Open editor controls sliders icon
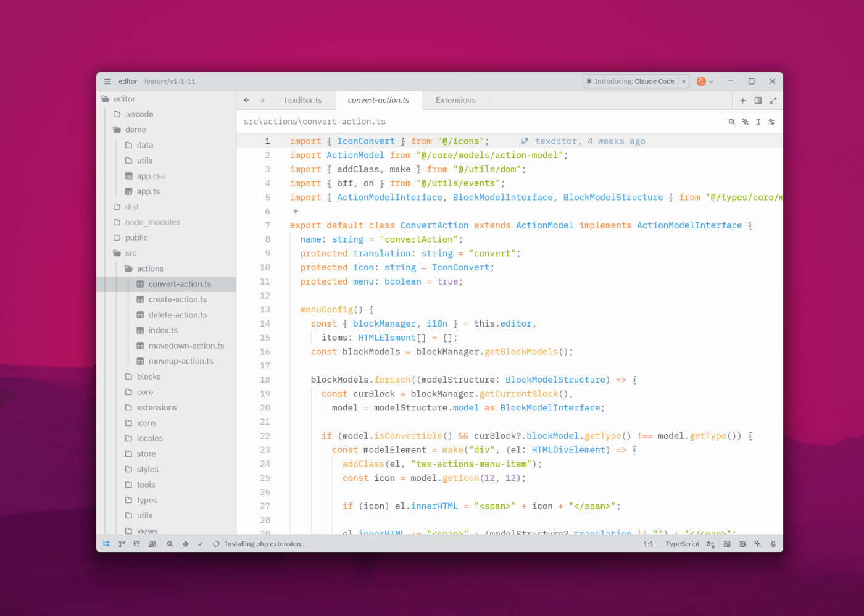This screenshot has height=616, width=864. pos(771,122)
